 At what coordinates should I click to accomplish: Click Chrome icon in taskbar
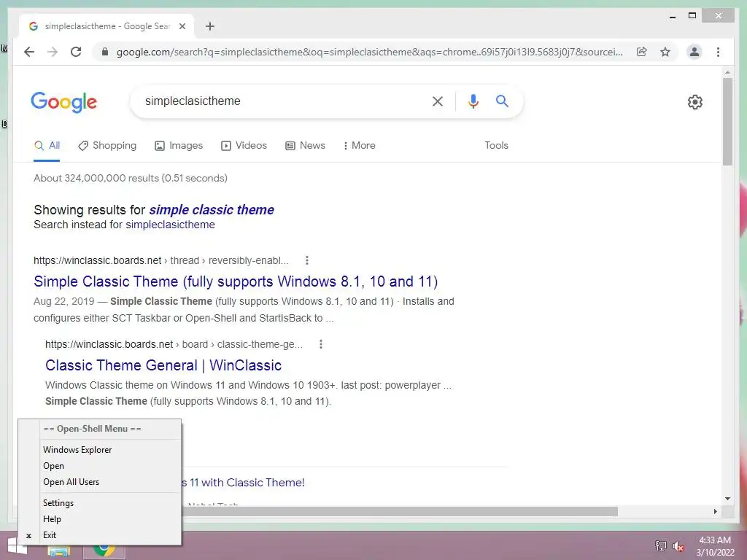104,550
